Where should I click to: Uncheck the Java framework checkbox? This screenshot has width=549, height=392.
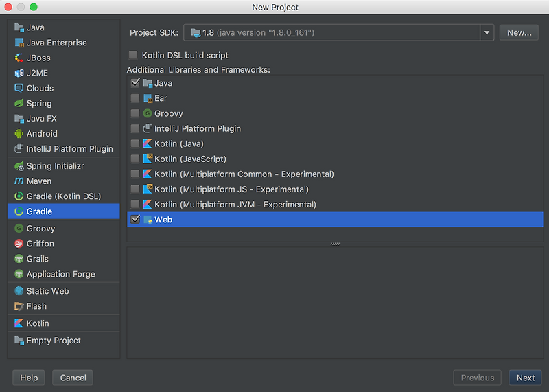[135, 82]
